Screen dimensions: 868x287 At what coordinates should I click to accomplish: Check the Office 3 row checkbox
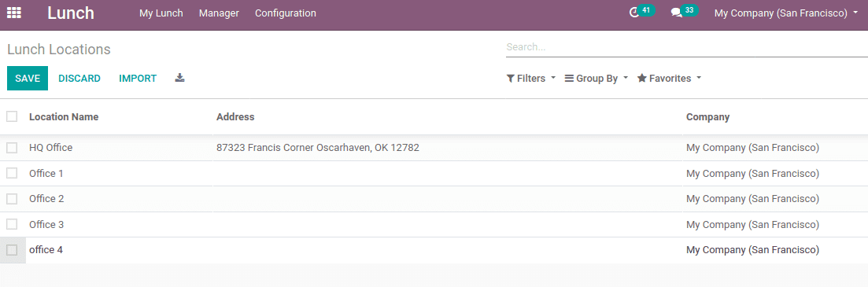12,224
